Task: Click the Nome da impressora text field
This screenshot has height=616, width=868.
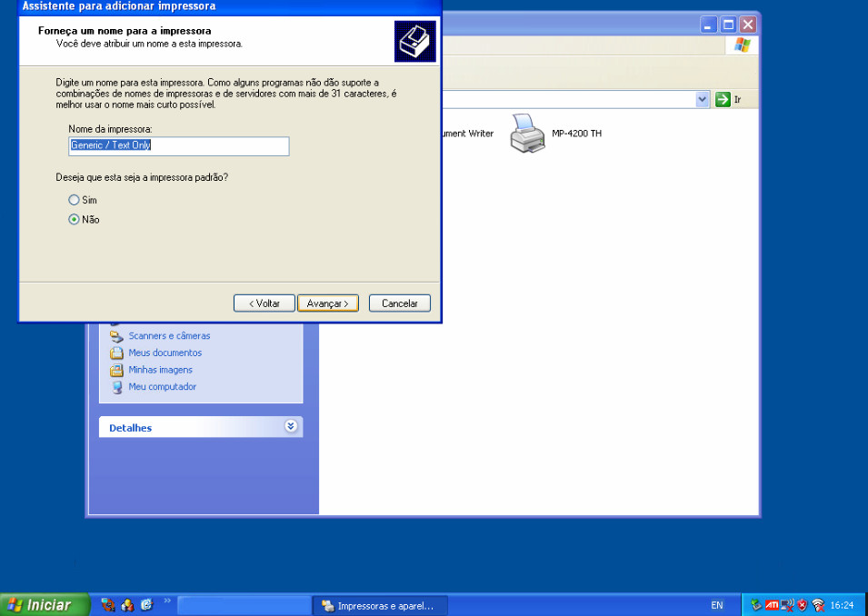Action: click(x=179, y=145)
